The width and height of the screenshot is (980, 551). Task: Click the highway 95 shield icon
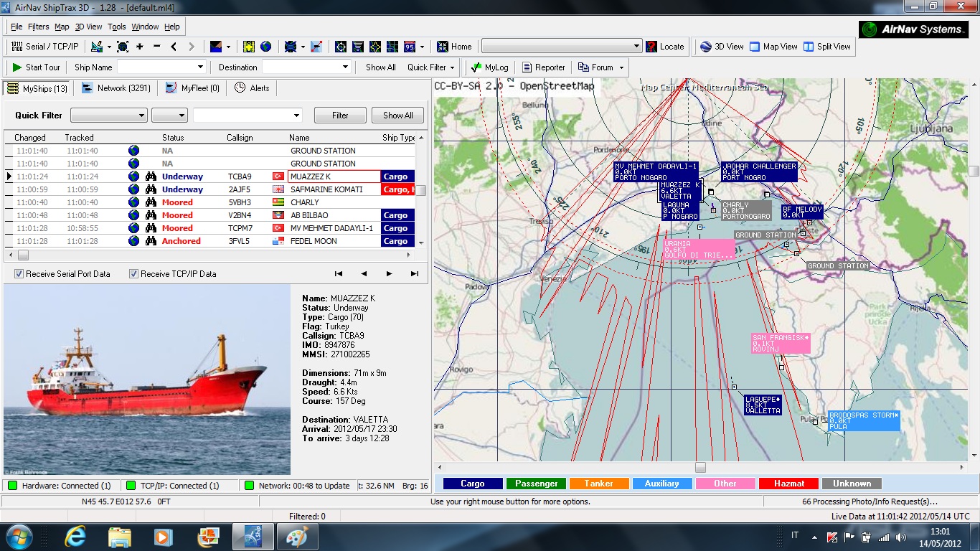pyautogui.click(x=410, y=47)
